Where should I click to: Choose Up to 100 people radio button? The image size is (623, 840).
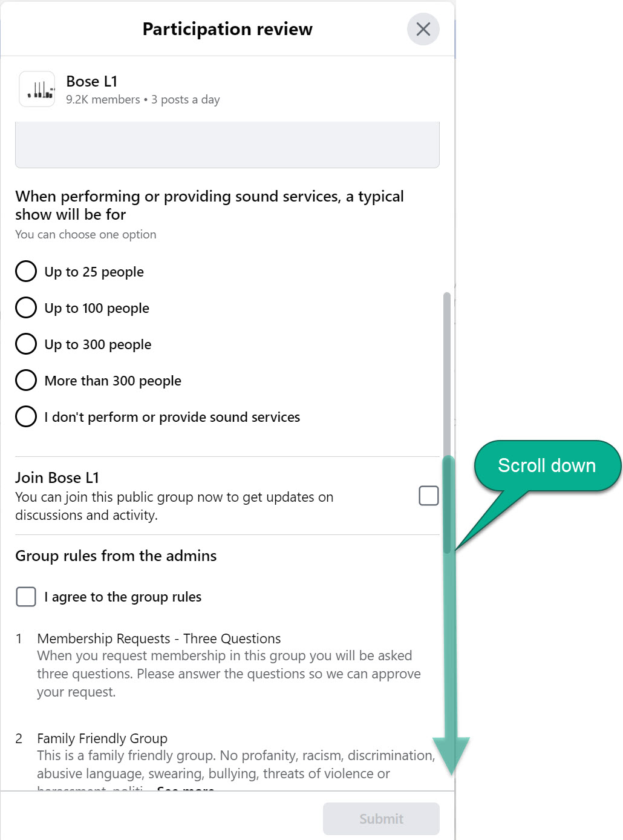[26, 307]
